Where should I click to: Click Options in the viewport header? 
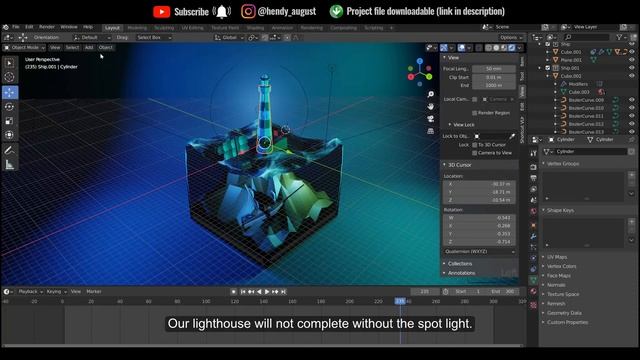coord(511,38)
